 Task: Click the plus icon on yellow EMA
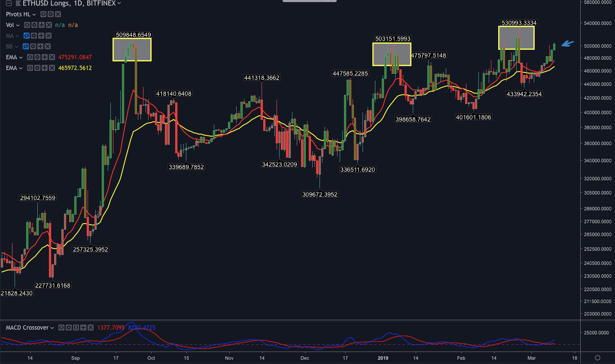click(x=45, y=68)
